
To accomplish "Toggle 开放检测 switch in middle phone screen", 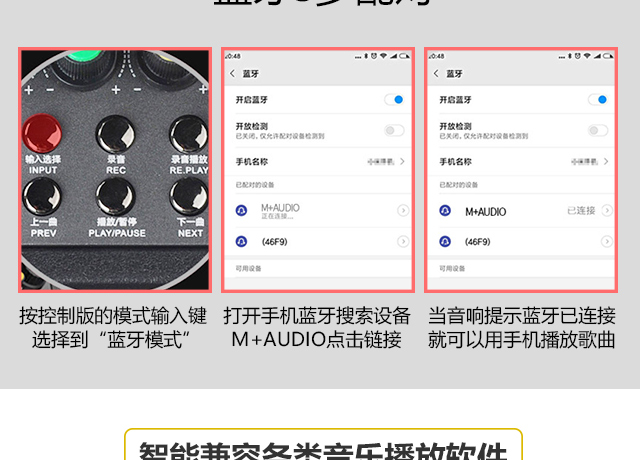I will click(x=394, y=131).
